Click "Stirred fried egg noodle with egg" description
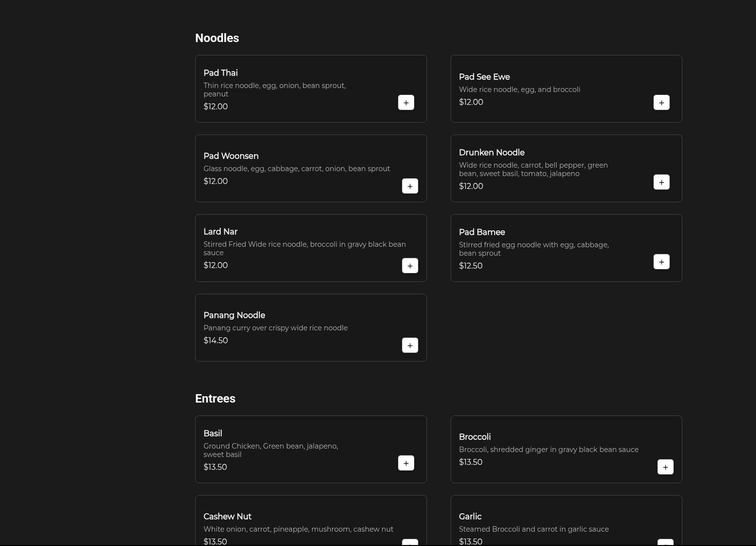 (534, 249)
